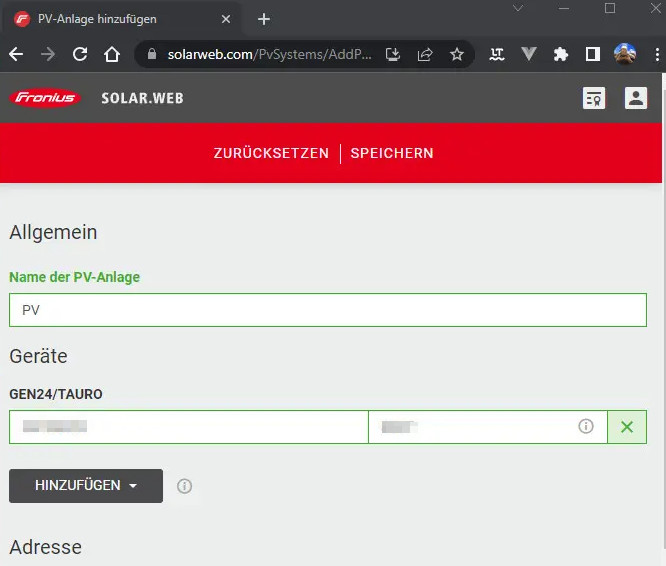This screenshot has height=566, width=666.
Task: Go to the browser home page
Action: pyautogui.click(x=112, y=55)
